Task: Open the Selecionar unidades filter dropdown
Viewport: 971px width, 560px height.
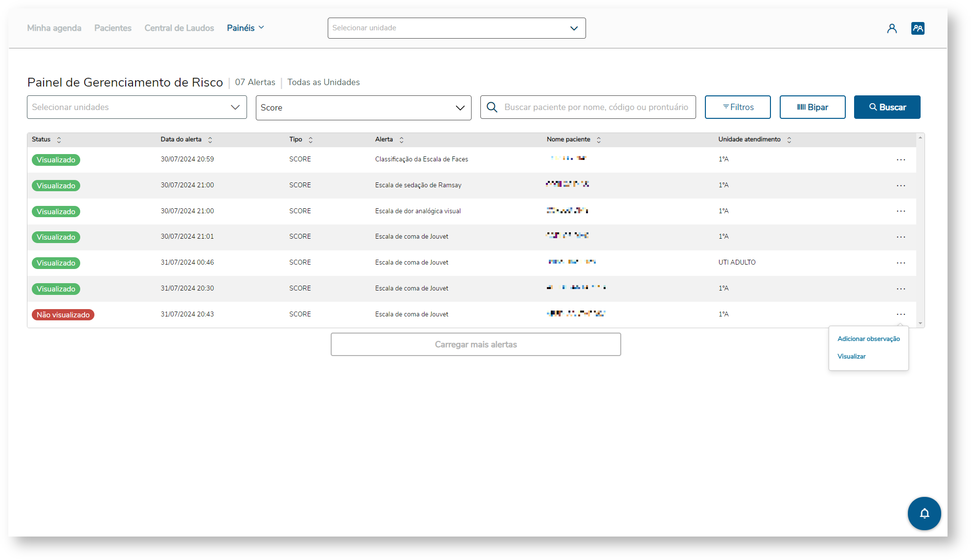Action: pos(136,107)
